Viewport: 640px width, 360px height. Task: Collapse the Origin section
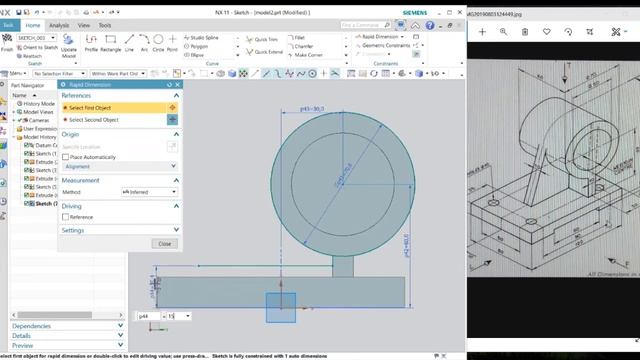176,134
